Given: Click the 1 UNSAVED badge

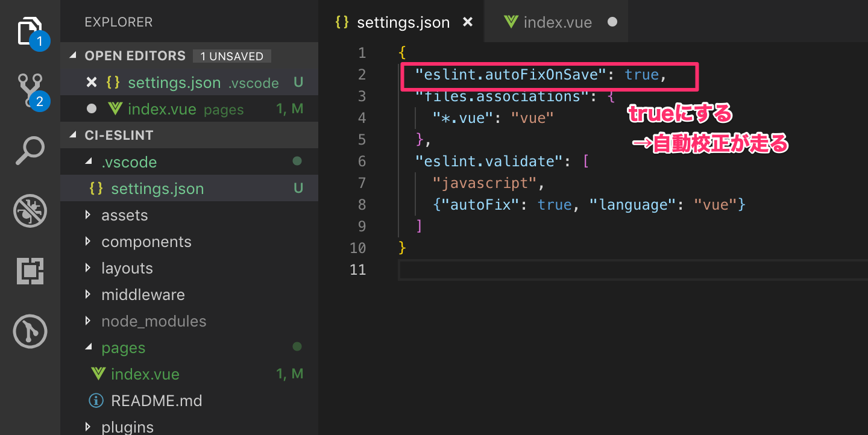Looking at the screenshot, I should (232, 56).
